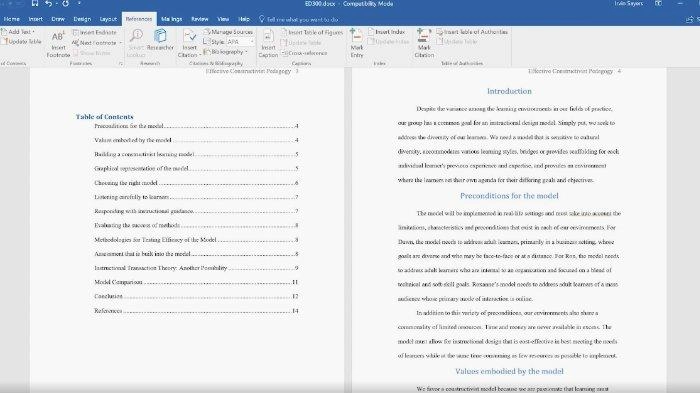Click the Tell me what you want to do box
Viewport: 700px width, 393px height.
click(299, 19)
